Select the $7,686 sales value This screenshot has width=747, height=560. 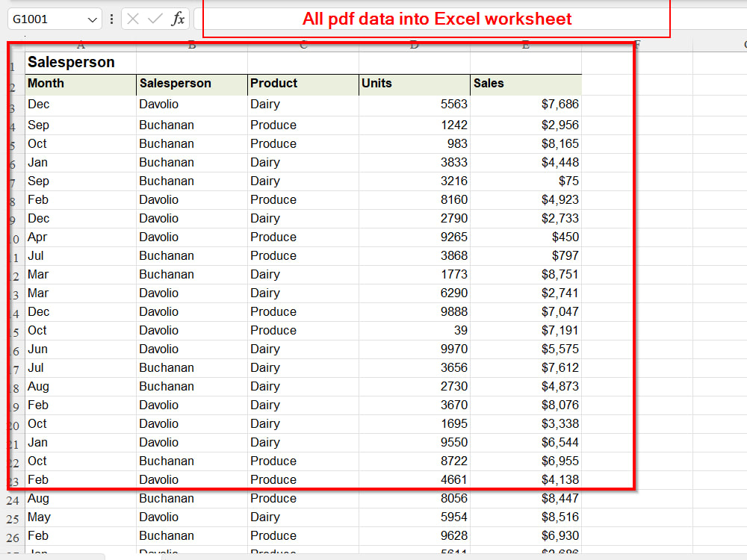click(x=525, y=104)
